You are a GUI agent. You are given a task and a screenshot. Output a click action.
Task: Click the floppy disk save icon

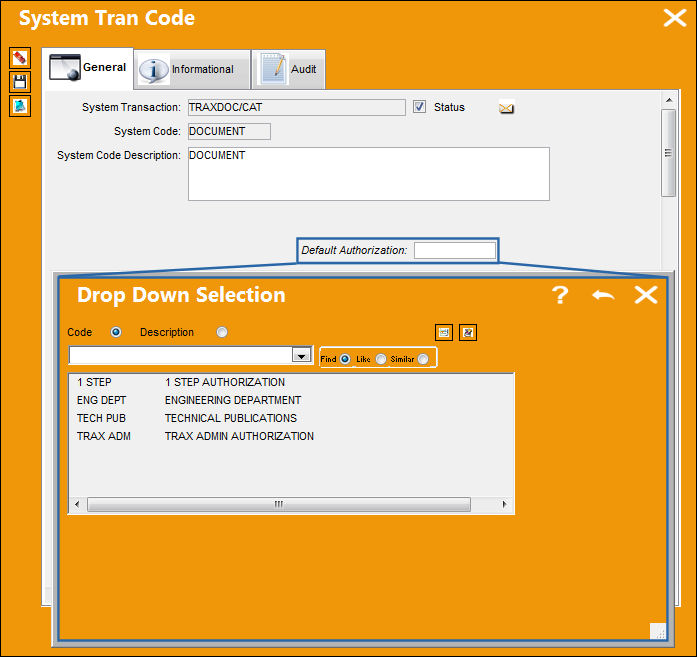click(x=20, y=82)
